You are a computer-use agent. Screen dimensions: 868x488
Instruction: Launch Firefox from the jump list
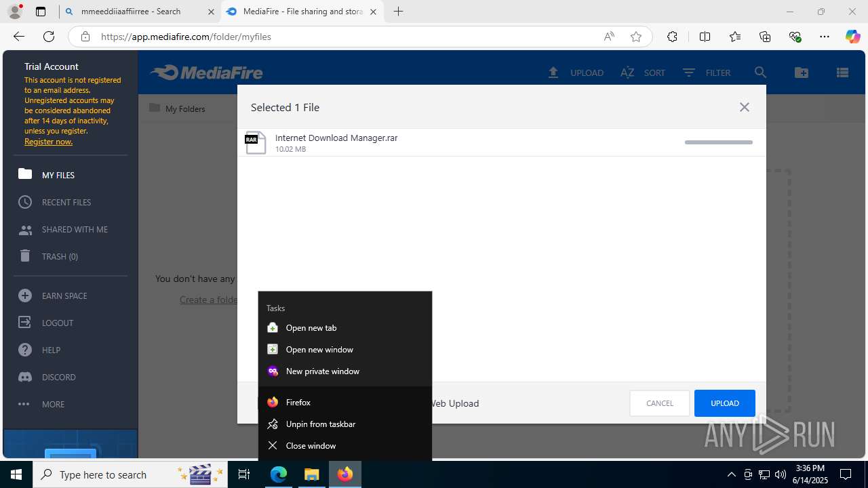click(x=345, y=402)
